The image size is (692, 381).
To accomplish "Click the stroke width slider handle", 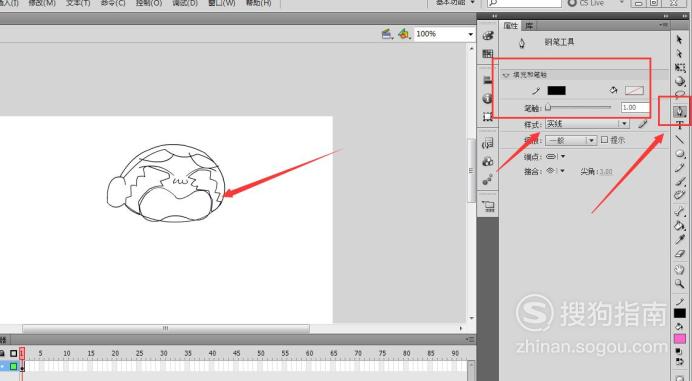I will (548, 107).
